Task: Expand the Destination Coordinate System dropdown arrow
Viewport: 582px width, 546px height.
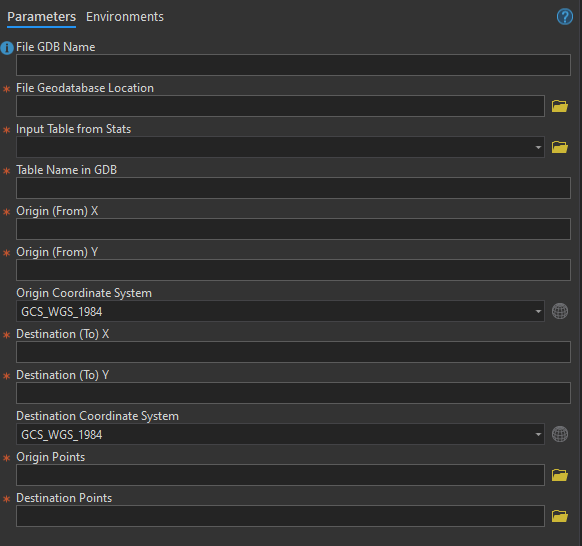Action: point(538,434)
